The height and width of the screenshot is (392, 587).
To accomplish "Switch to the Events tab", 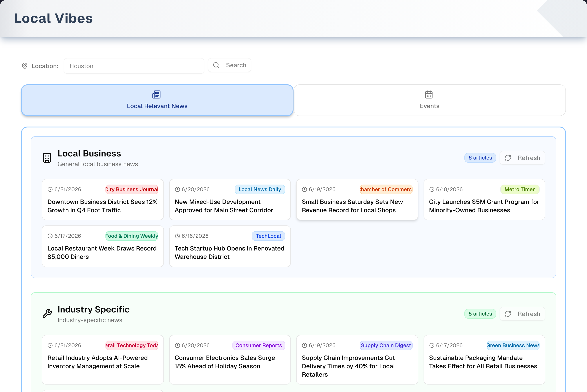I will pyautogui.click(x=429, y=100).
